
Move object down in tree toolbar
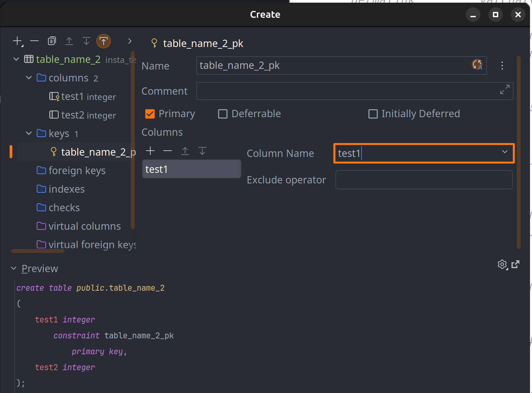click(x=86, y=41)
